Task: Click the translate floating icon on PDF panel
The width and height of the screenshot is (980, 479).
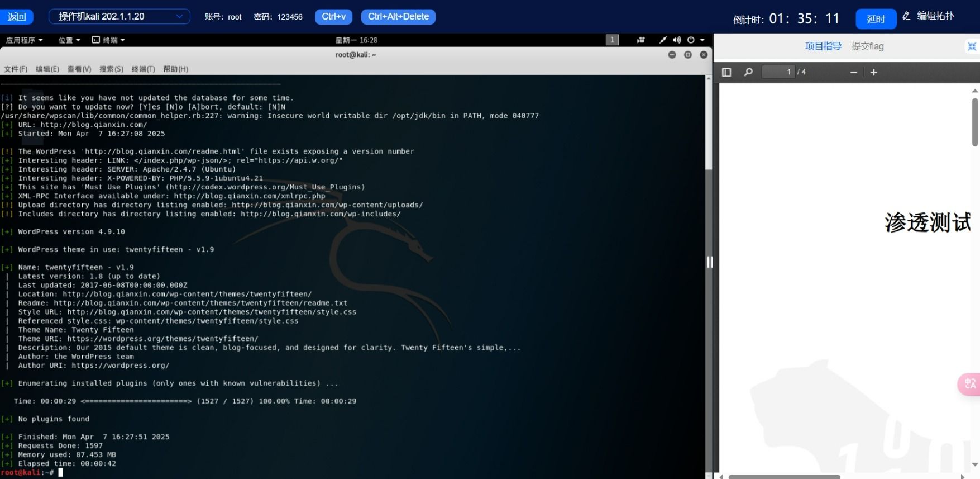Action: coord(970,384)
